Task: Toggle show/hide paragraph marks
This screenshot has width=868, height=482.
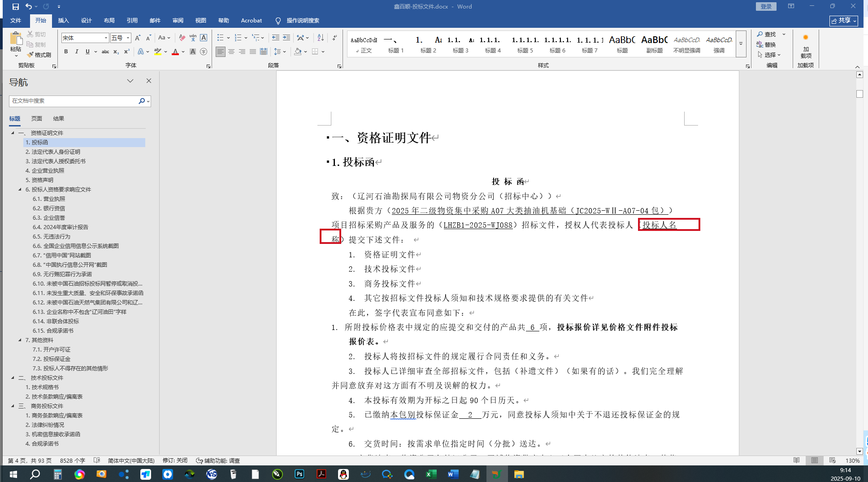Action: click(x=334, y=38)
